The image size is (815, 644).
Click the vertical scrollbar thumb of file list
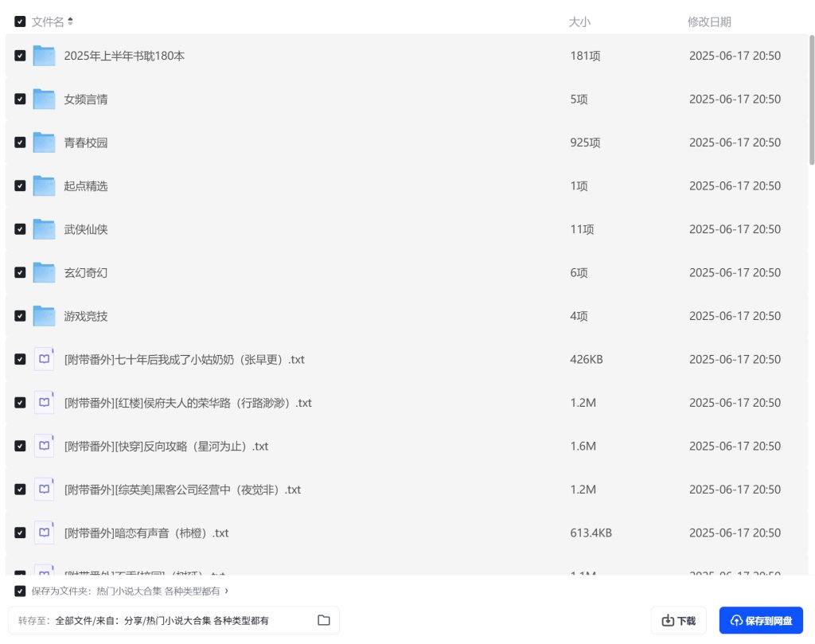811,100
